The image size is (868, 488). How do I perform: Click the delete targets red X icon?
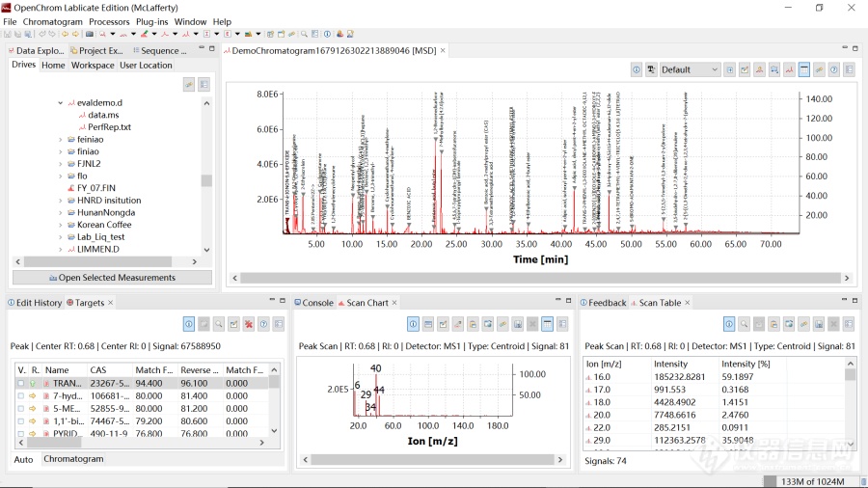click(x=249, y=324)
